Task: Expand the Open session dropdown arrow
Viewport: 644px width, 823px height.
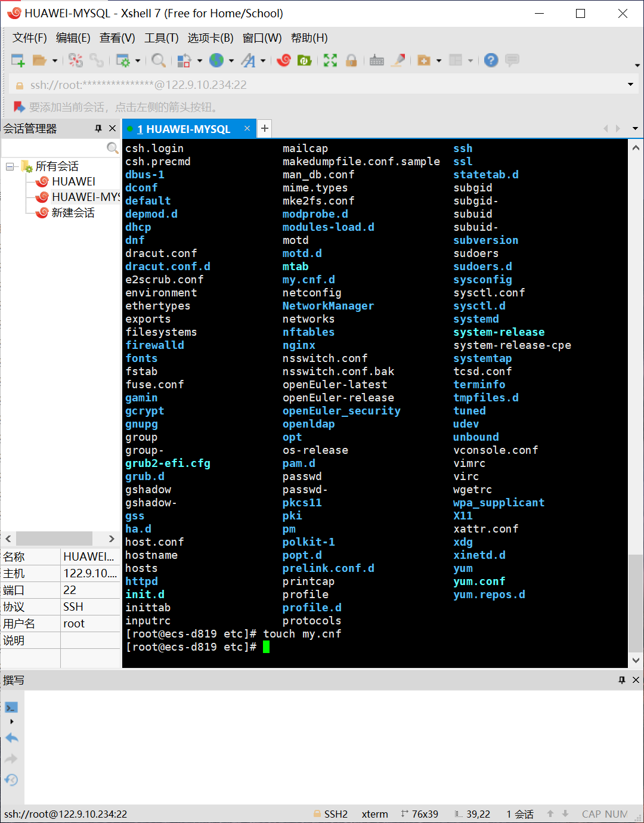Action: pos(55,60)
